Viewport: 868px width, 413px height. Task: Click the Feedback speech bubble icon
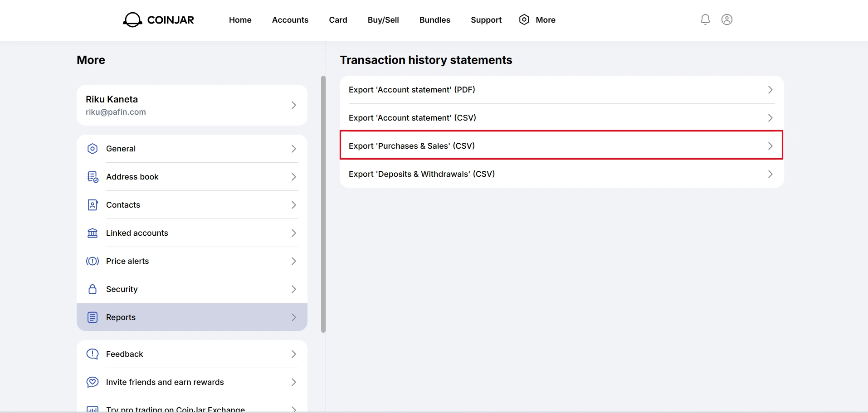pos(93,354)
